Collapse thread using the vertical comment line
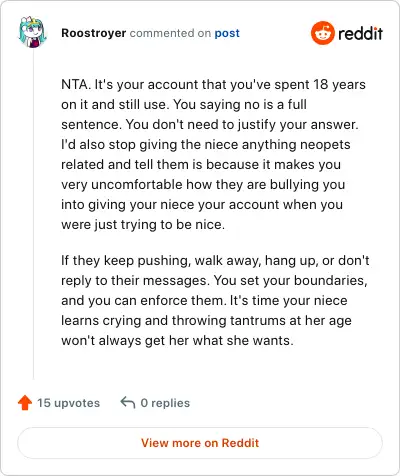 (33, 213)
